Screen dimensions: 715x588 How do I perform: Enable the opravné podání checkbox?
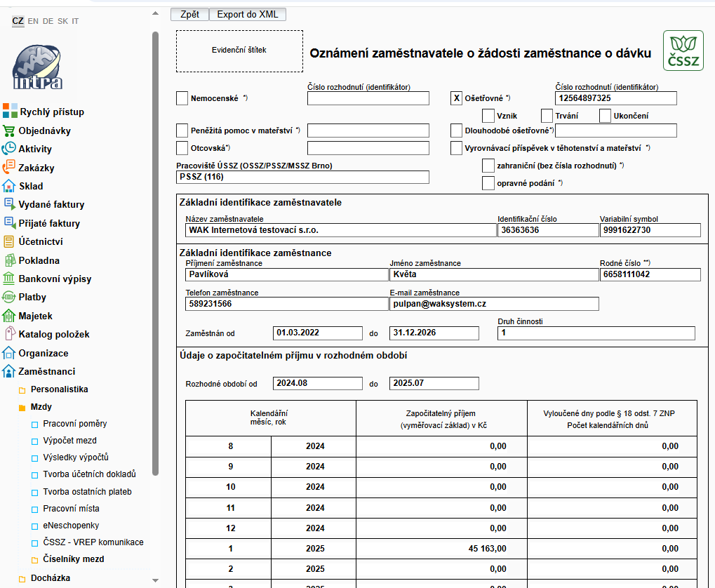488,183
